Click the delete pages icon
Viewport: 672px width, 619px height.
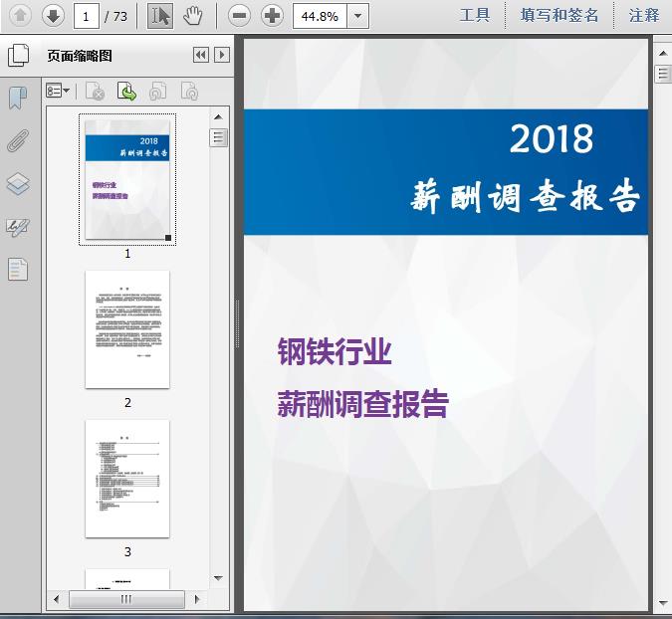point(95,92)
